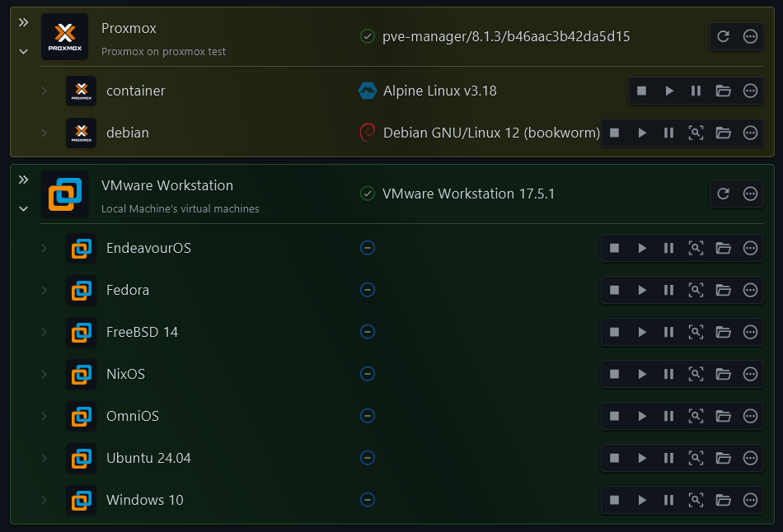Click the OmniOS entry name
Image resolution: width=783 pixels, height=532 pixels.
(x=133, y=416)
